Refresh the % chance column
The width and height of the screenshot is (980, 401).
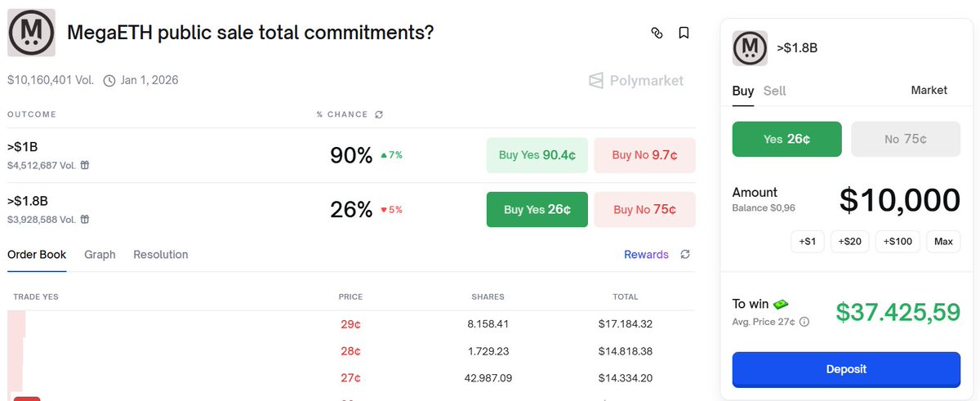(379, 115)
